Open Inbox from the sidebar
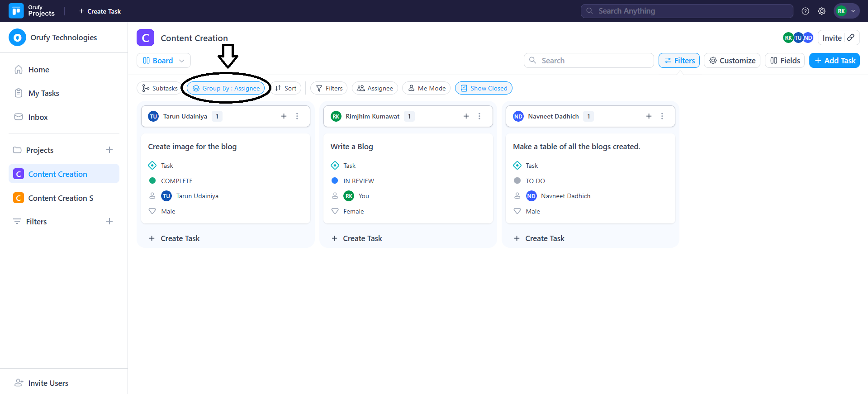The image size is (868, 394). point(38,117)
